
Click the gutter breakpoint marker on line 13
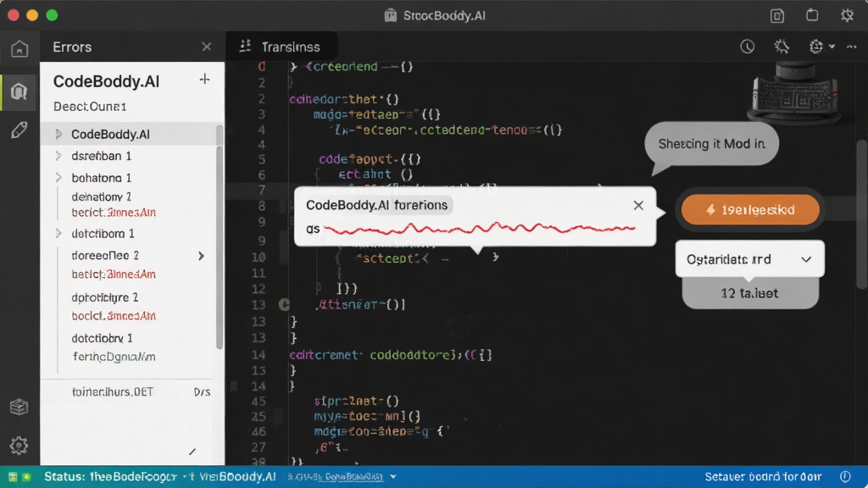click(284, 304)
